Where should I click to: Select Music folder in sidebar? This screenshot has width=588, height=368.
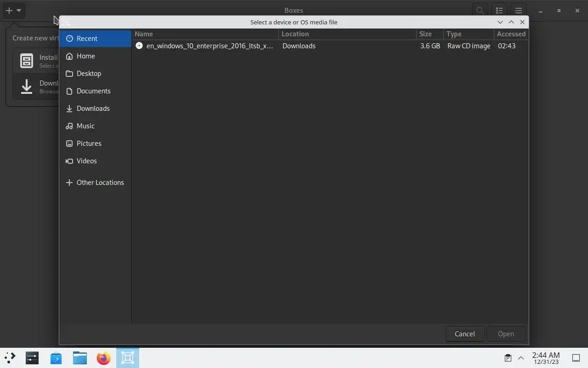[95, 126]
